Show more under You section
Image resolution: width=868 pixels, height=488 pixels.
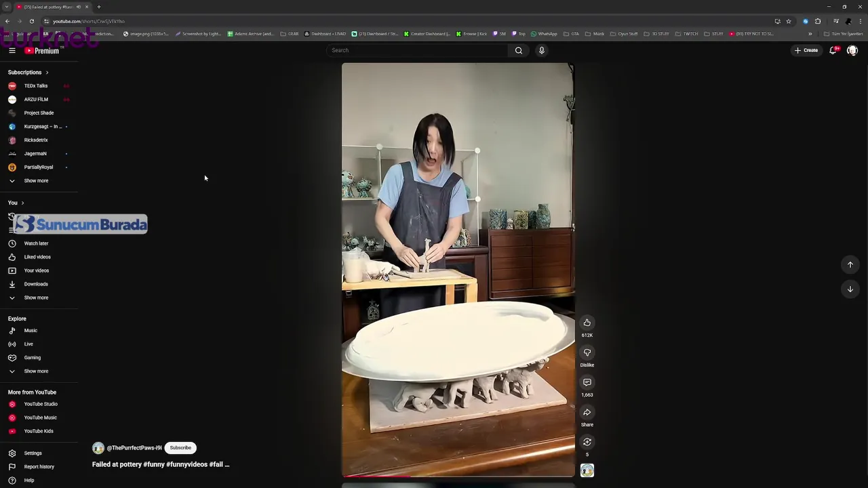click(x=36, y=298)
